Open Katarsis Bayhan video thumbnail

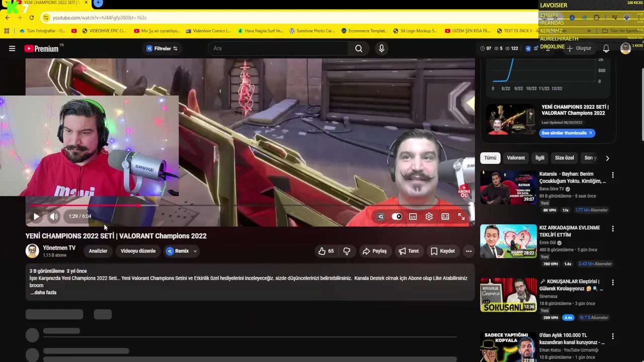pyautogui.click(x=509, y=187)
